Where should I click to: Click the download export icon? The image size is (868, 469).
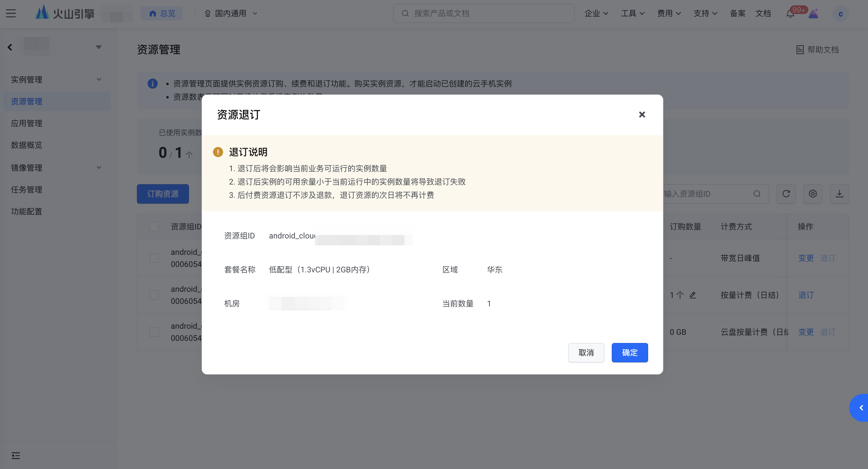pos(839,194)
